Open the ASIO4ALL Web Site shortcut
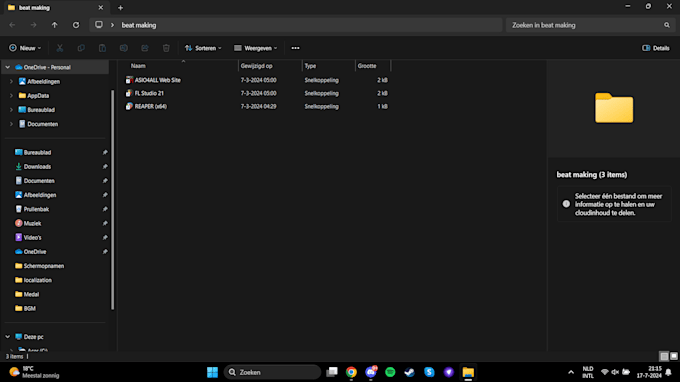680x382 pixels. (x=157, y=80)
